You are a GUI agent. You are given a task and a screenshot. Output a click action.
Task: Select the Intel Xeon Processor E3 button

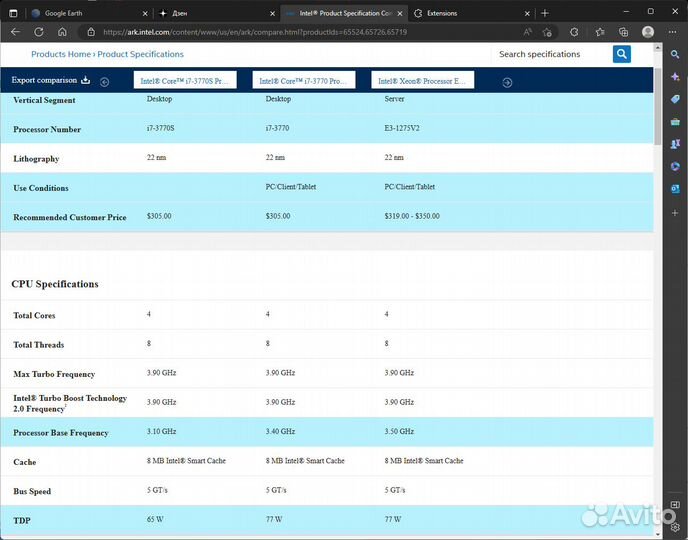(x=422, y=80)
